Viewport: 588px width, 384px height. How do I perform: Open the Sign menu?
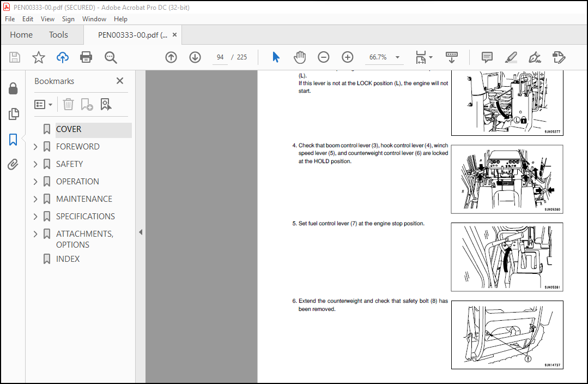pyautogui.click(x=68, y=19)
